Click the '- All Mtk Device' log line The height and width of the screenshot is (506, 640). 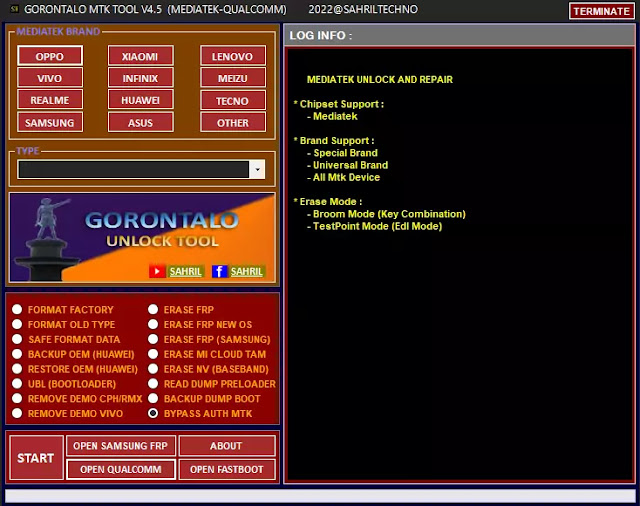pyautogui.click(x=343, y=178)
